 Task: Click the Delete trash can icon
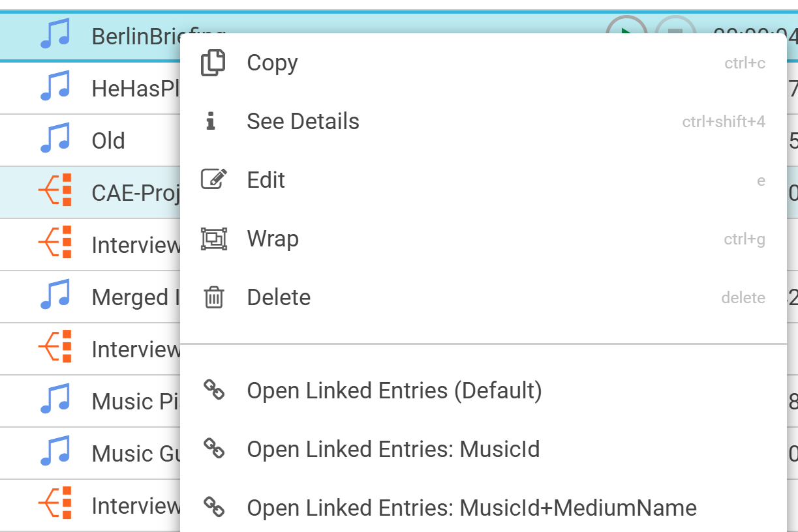[213, 297]
